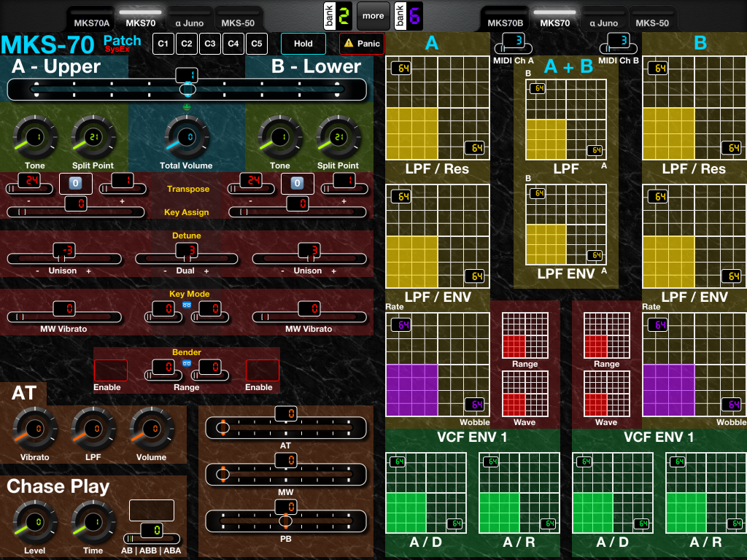The image size is (747, 560).
Task: Adjust the MIDI Ch A selector
Action: tap(513, 48)
